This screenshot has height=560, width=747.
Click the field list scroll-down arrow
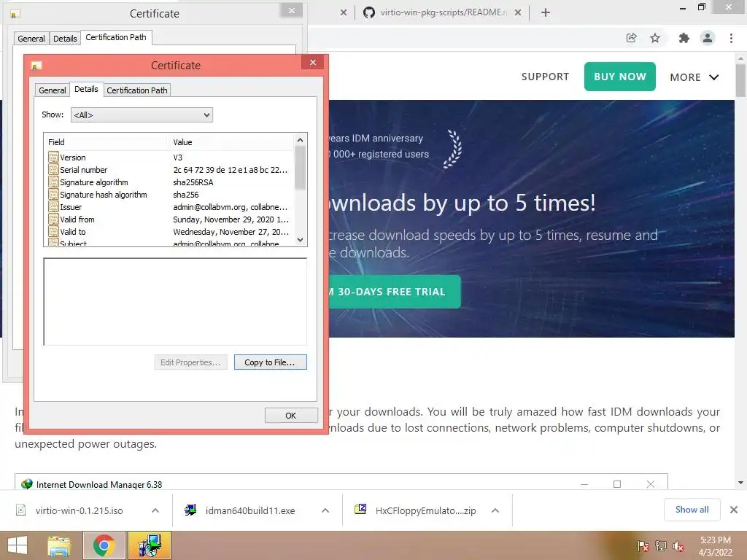(x=300, y=239)
